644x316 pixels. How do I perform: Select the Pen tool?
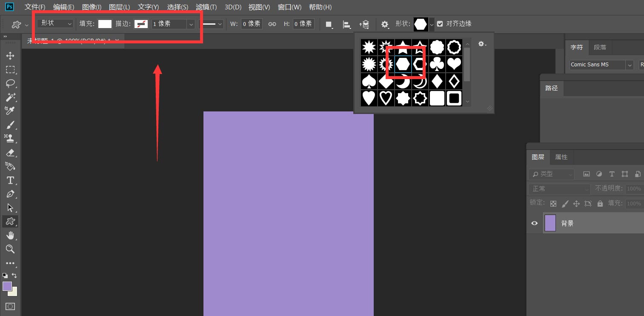(x=10, y=194)
